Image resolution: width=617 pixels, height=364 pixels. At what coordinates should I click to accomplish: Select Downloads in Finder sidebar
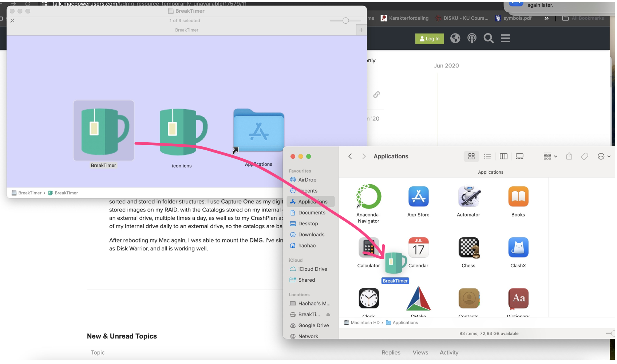[x=311, y=234]
